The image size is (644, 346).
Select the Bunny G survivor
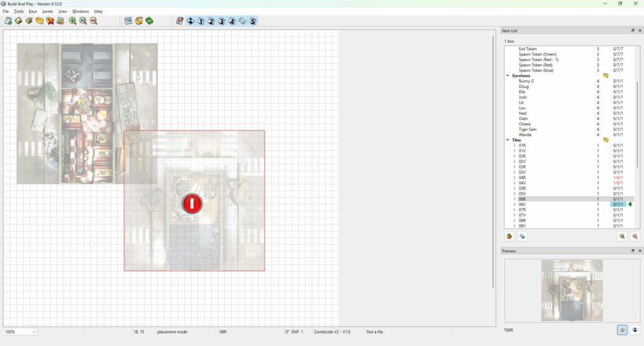tap(526, 81)
